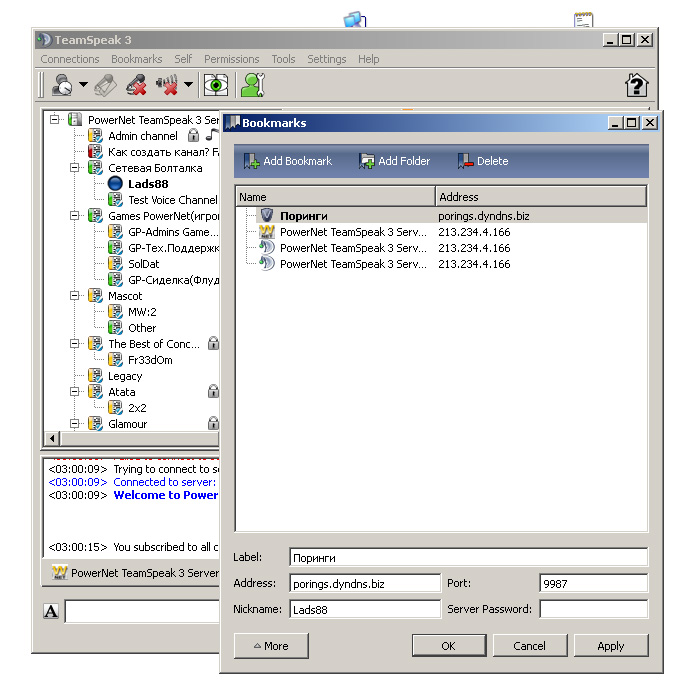
Task: Click into the Port field showing 9987
Action: pyautogui.click(x=593, y=583)
